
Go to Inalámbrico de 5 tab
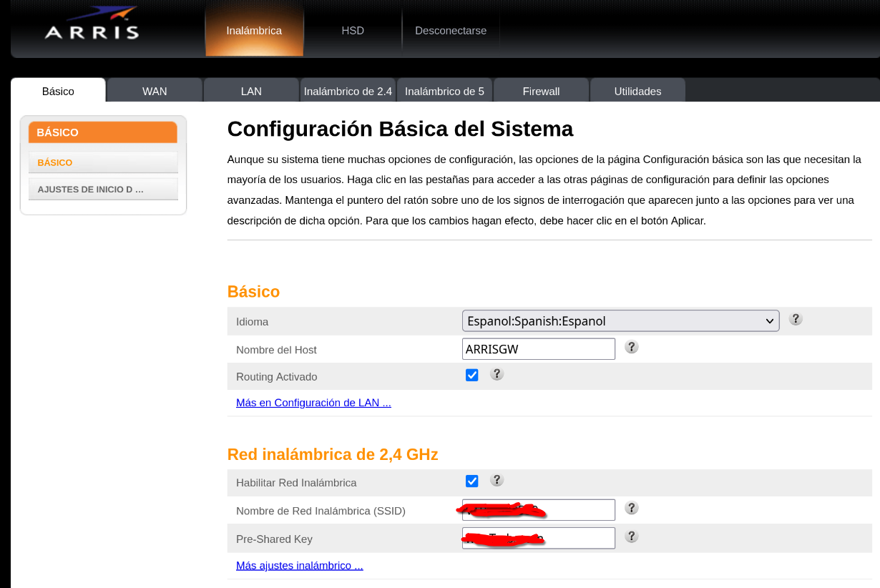pyautogui.click(x=444, y=91)
